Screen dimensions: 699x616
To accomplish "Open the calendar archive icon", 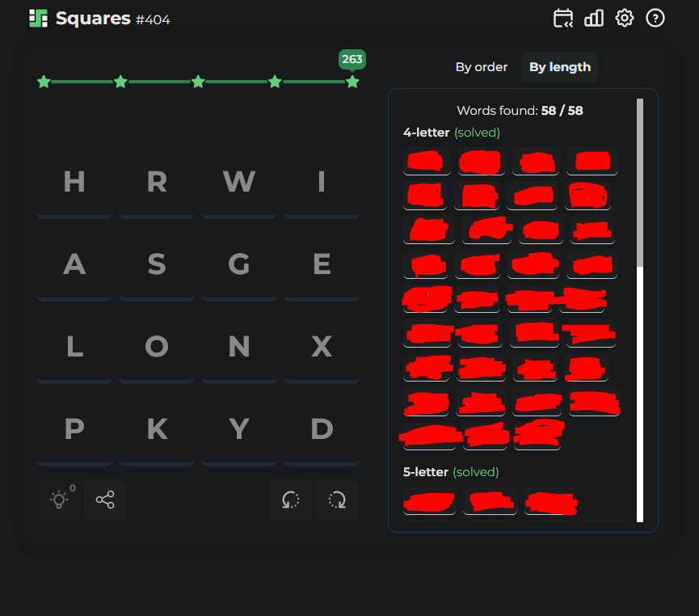I will click(x=563, y=19).
